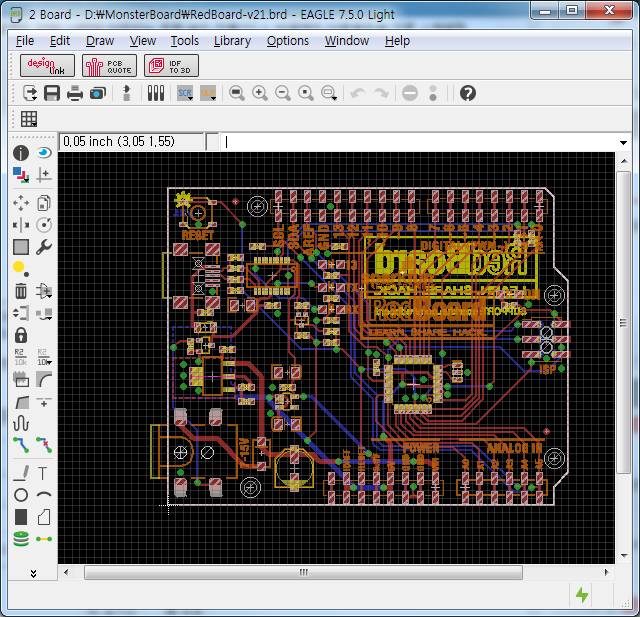Select the Rotate tool
The image size is (640, 617).
[x=44, y=225]
